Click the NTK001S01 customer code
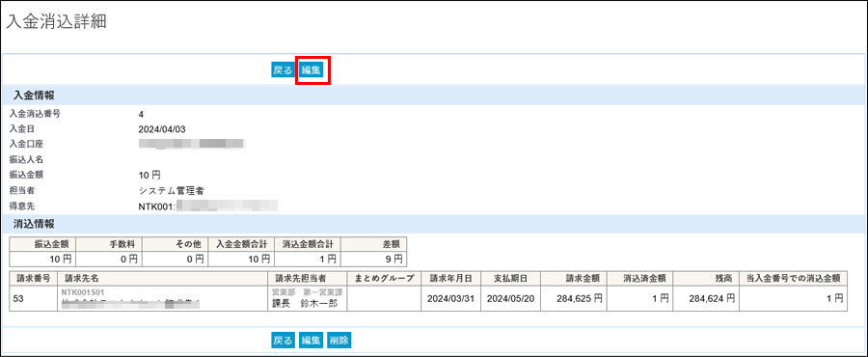The height and width of the screenshot is (357, 868). (x=83, y=291)
